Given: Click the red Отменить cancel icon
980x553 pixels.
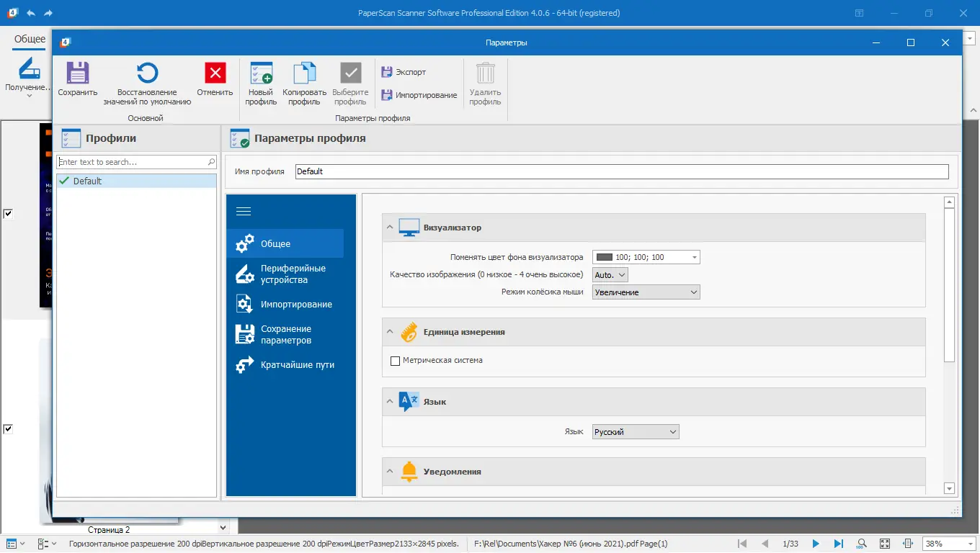Looking at the screenshot, I should coord(215,73).
